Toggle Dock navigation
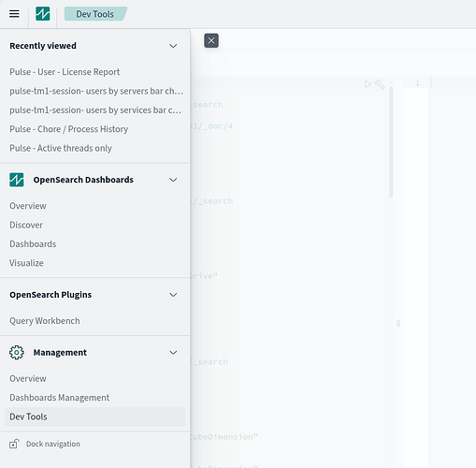This screenshot has width=476, height=468. coord(53,444)
